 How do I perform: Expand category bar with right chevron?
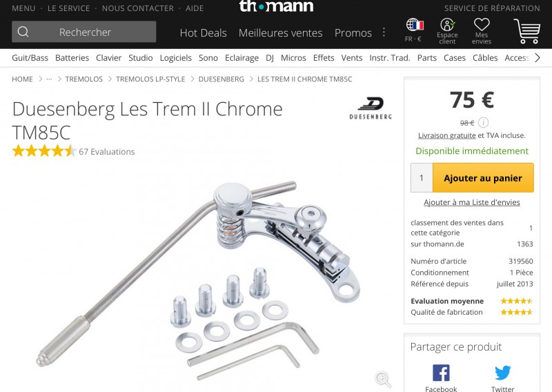(x=538, y=58)
